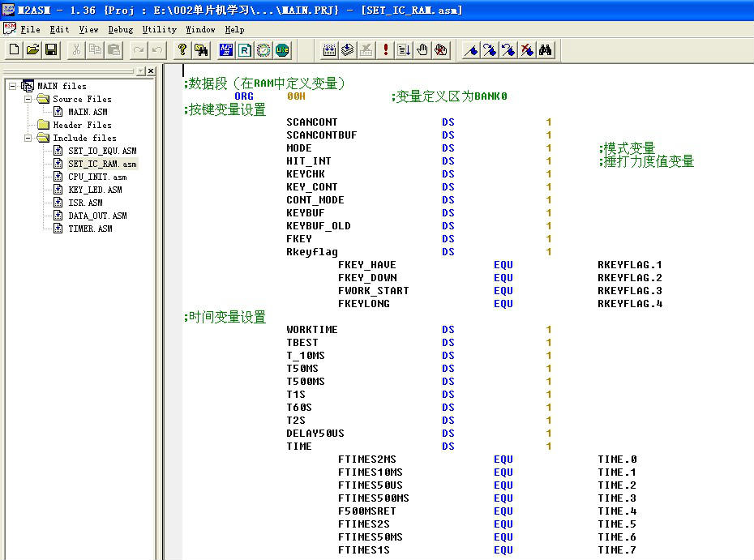Viewport: 754px width, 560px height.
Task: Click the yellow question mark help icon
Action: coord(182,50)
